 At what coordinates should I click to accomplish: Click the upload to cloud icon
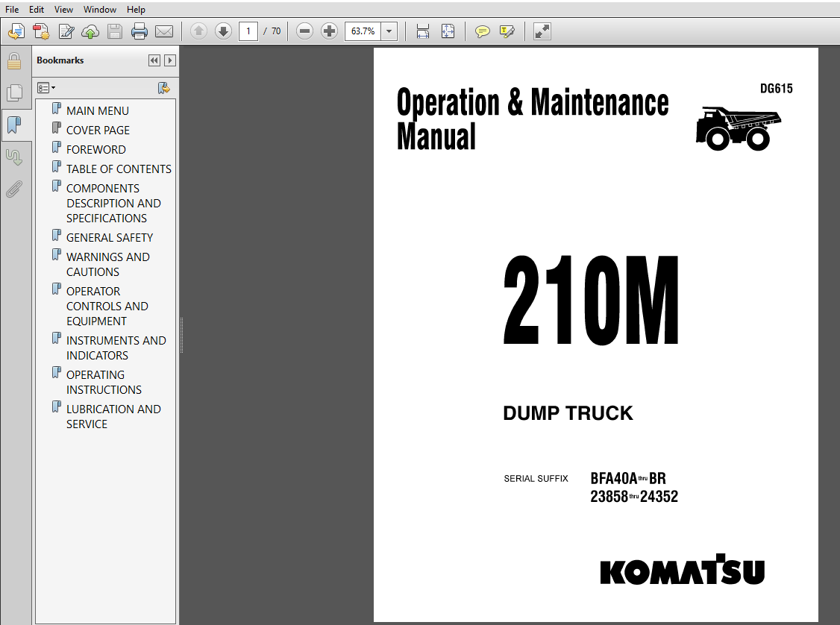tap(90, 31)
